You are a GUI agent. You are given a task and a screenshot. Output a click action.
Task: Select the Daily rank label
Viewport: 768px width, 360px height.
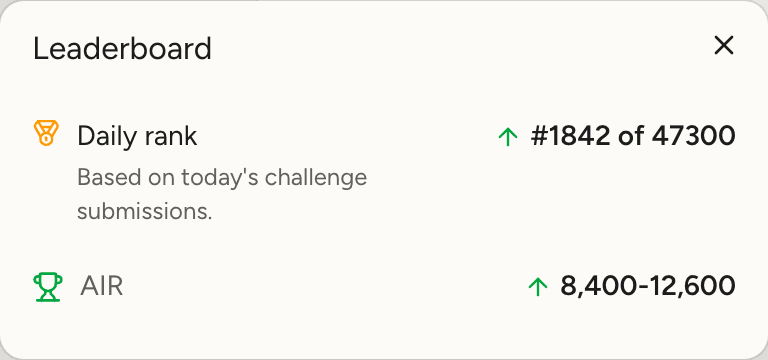pos(137,136)
